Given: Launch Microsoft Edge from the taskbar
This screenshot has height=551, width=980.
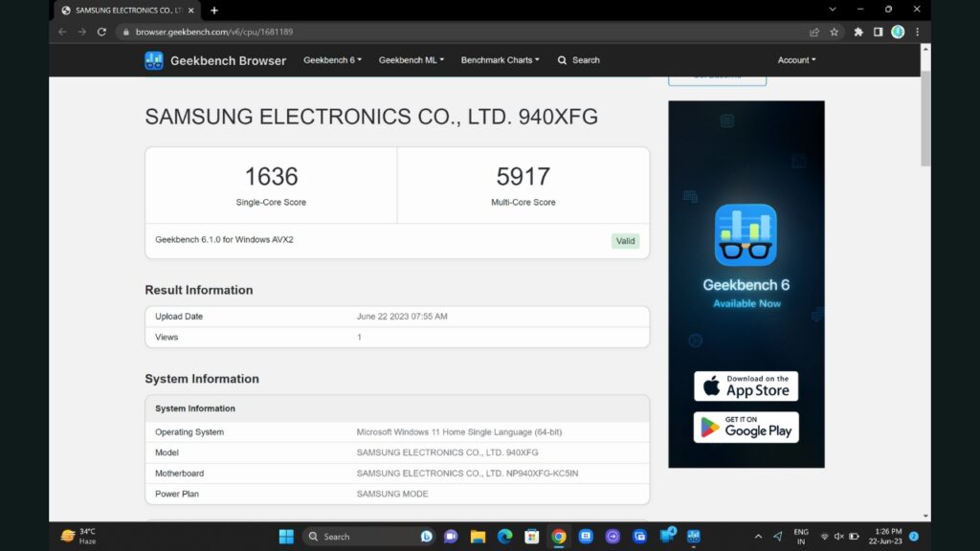Looking at the screenshot, I should coord(505,537).
